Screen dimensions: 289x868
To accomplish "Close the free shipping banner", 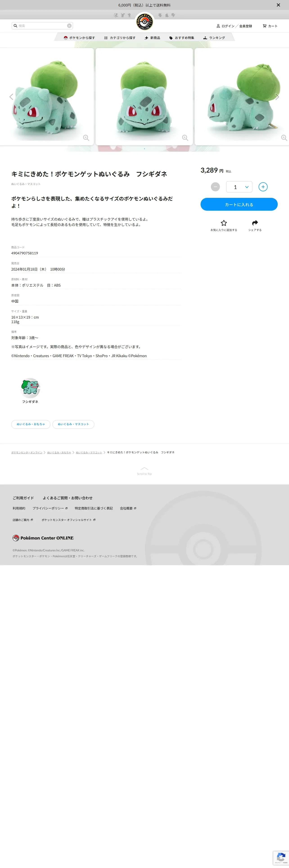I will click(278, 5).
